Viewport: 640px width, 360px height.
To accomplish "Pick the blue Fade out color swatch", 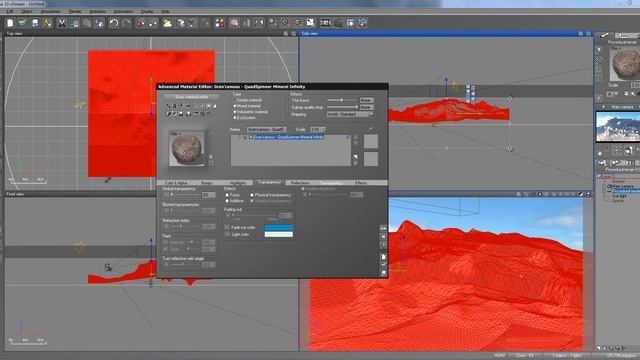I will 279,227.
